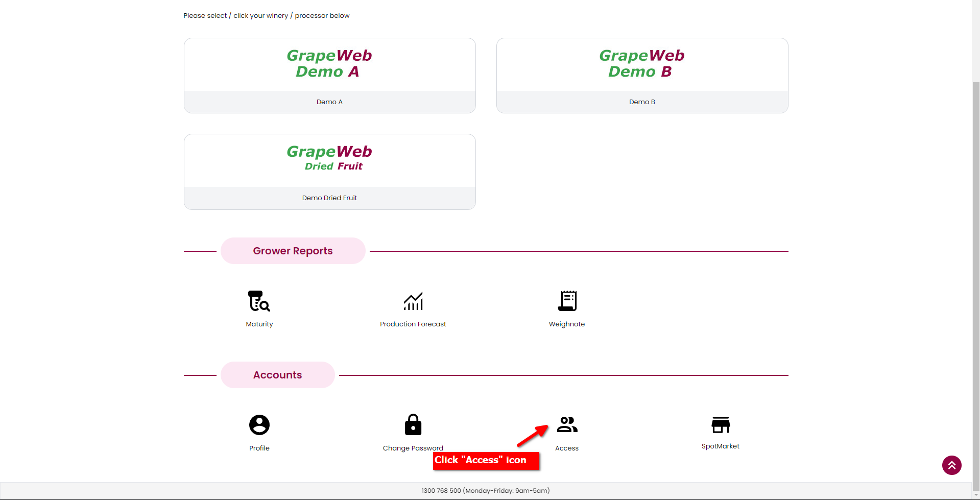
Task: Click the vertical scrollbar down arrow
Action: [976, 495]
